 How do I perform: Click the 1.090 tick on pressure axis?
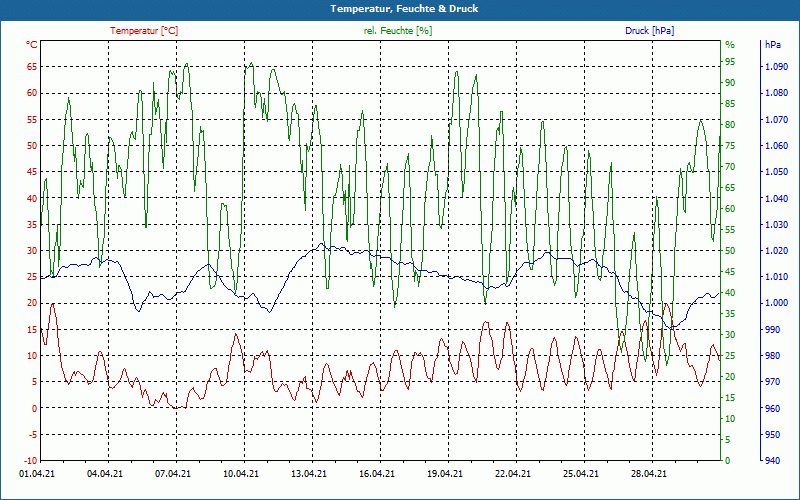coord(777,67)
